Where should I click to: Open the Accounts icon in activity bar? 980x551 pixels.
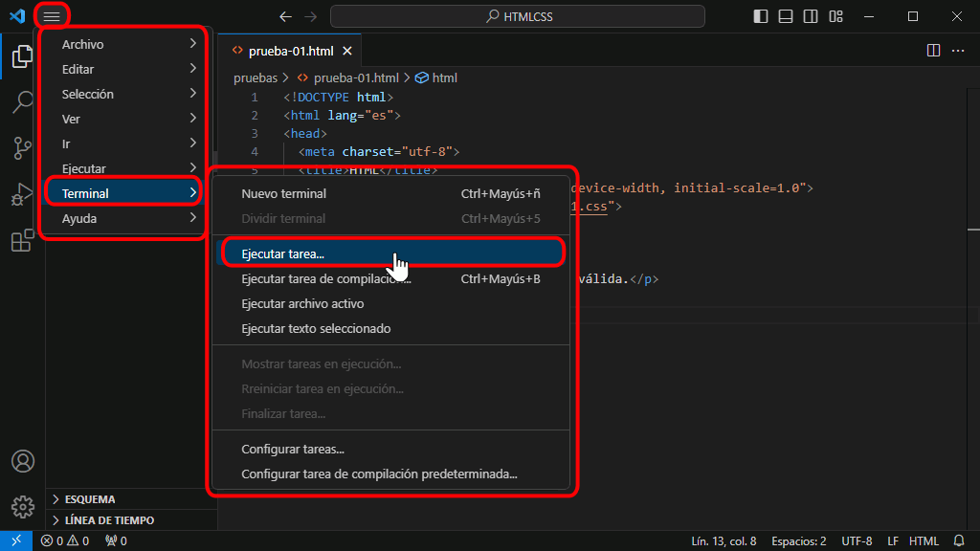point(22,460)
